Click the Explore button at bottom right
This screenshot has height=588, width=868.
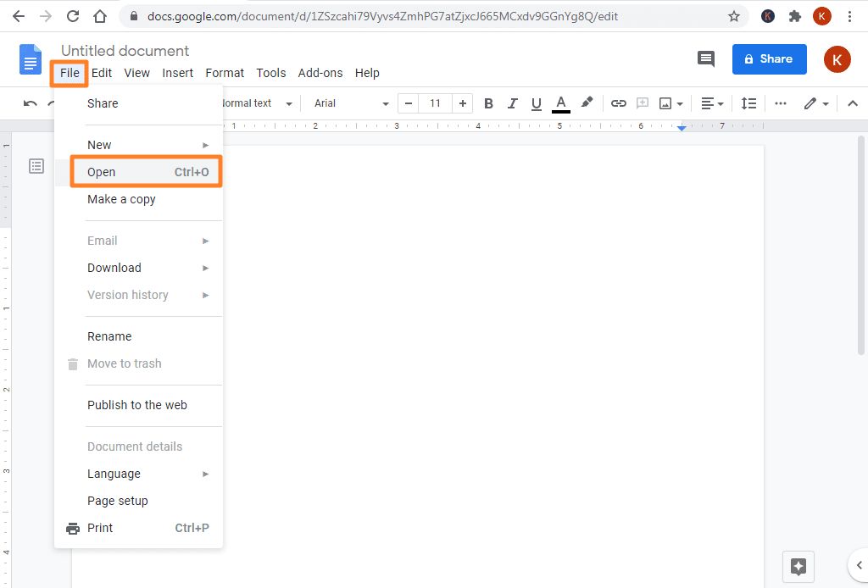click(798, 567)
